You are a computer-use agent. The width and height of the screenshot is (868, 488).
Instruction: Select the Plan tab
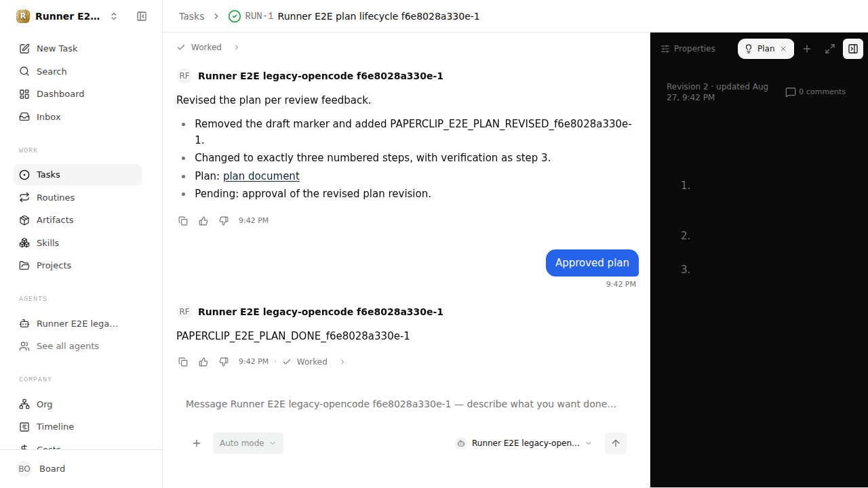click(x=766, y=49)
